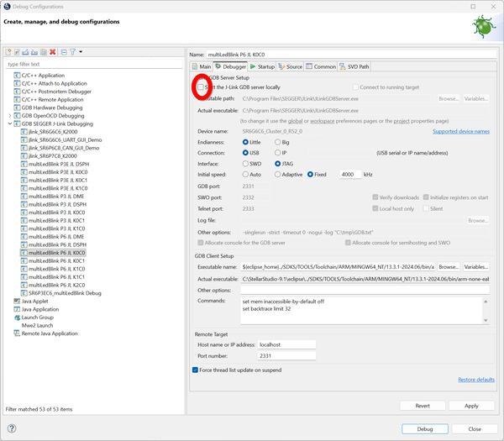Click the Java Applet icon
This screenshot has width=504, height=441.
[x=17, y=302]
